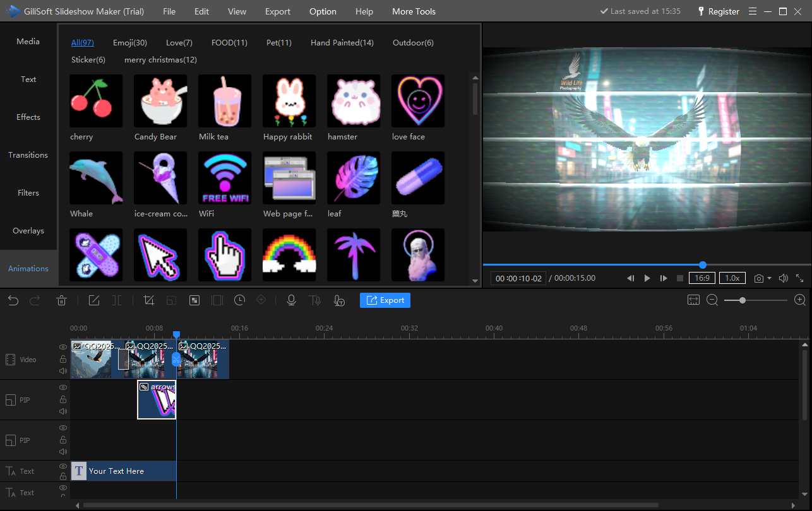Open the edit clip tool

point(94,300)
